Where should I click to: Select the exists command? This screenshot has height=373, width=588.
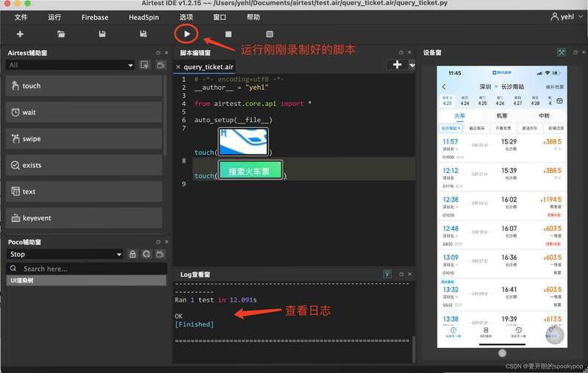(84, 165)
